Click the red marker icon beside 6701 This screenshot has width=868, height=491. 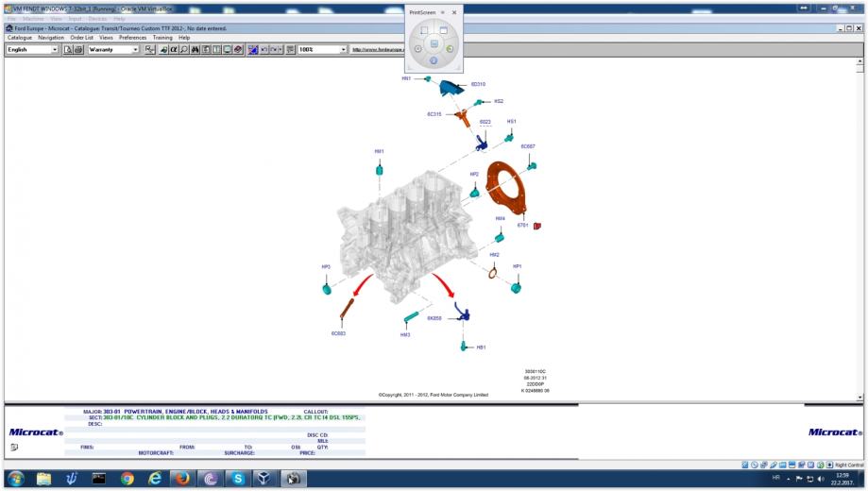(x=537, y=226)
